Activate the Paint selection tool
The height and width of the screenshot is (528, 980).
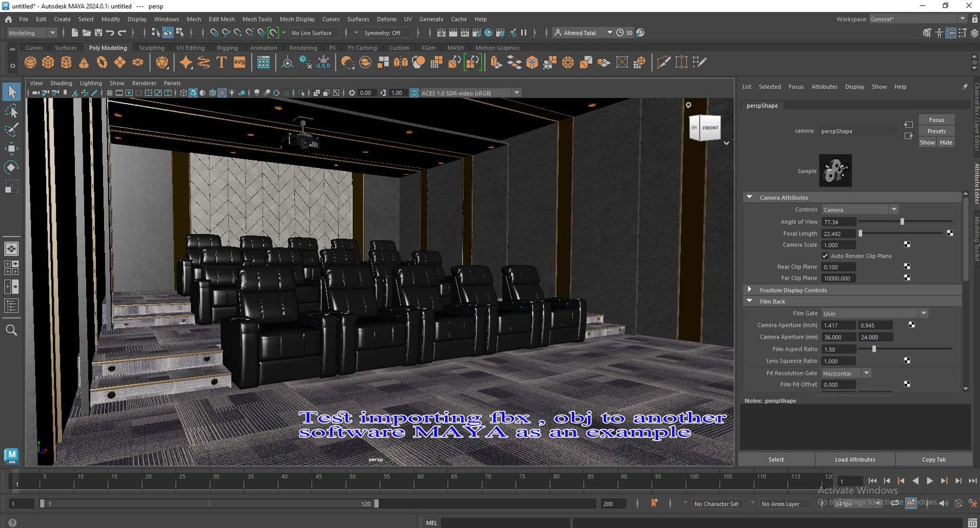[x=11, y=130]
